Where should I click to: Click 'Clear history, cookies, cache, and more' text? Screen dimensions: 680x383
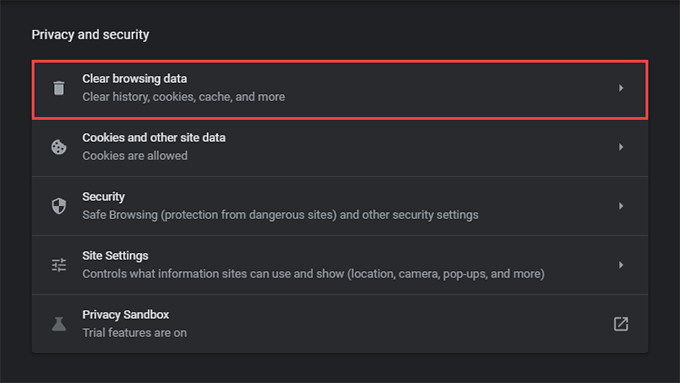pyautogui.click(x=184, y=97)
